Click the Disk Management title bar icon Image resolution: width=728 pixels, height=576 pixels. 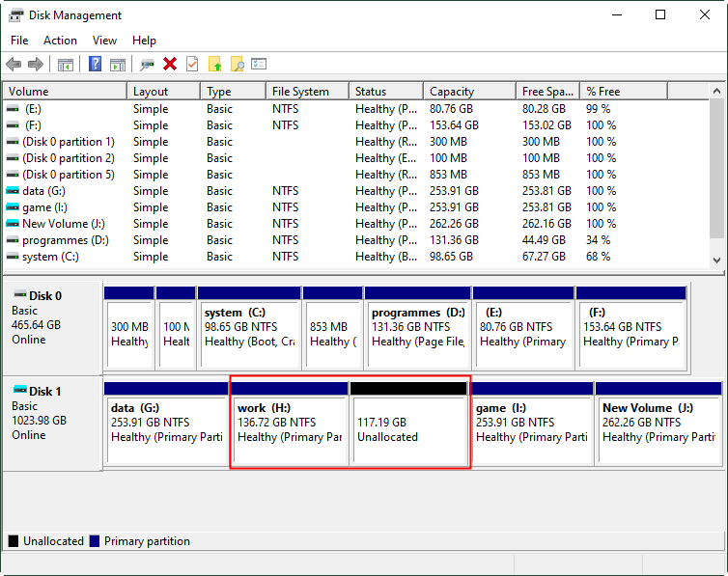pyautogui.click(x=15, y=15)
